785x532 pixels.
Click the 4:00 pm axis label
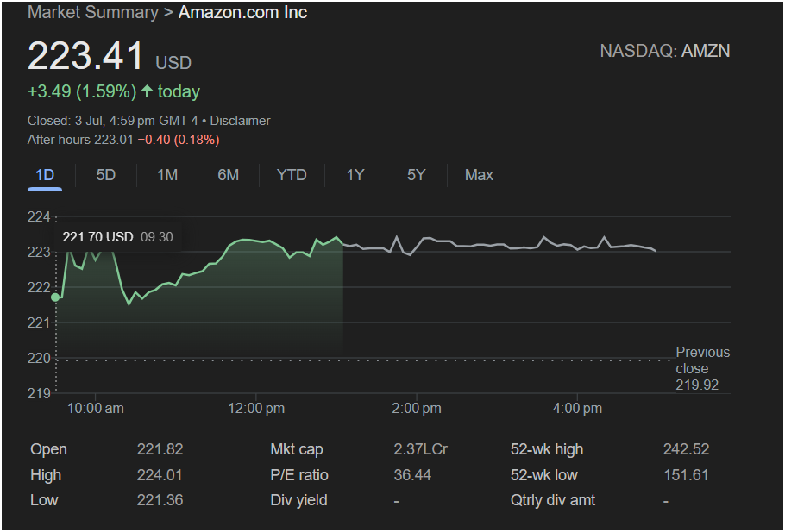pos(577,409)
